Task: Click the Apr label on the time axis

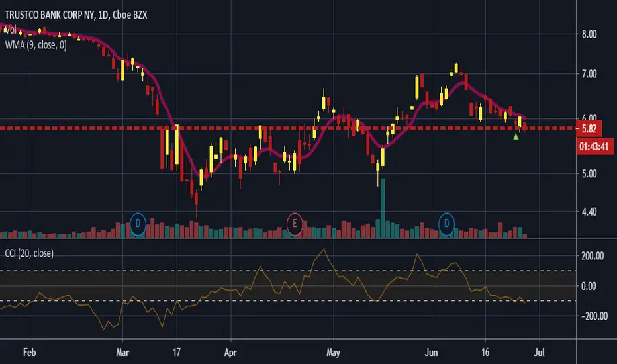Action: pyautogui.click(x=230, y=352)
